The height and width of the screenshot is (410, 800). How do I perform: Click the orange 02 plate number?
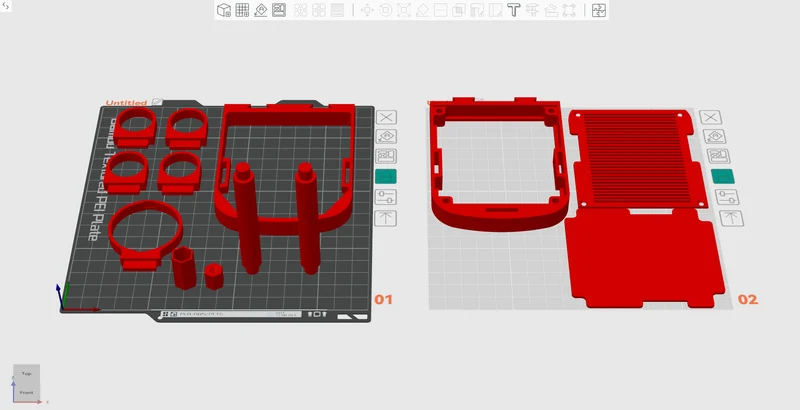tap(747, 299)
